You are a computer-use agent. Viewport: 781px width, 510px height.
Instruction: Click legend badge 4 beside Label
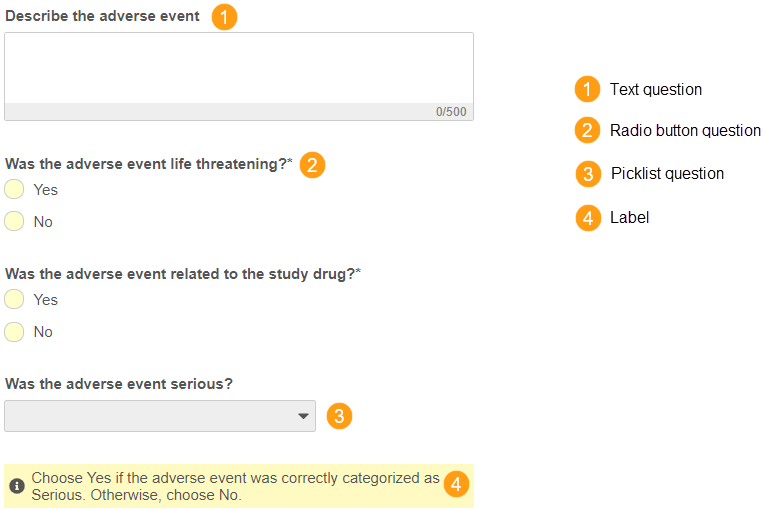tap(588, 217)
